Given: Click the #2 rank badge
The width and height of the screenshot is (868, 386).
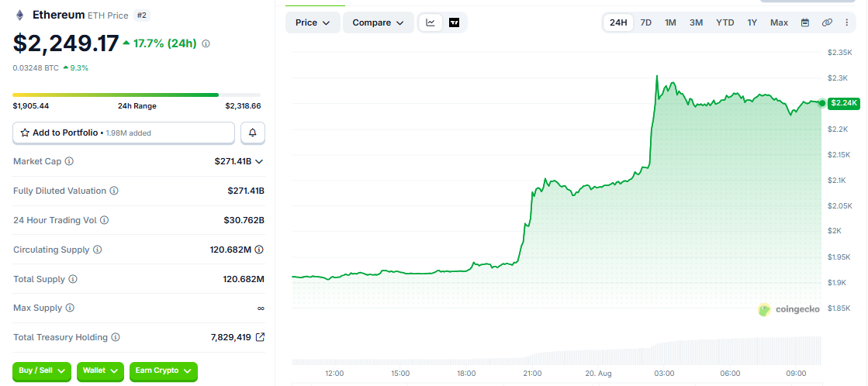Looking at the screenshot, I should [x=142, y=15].
